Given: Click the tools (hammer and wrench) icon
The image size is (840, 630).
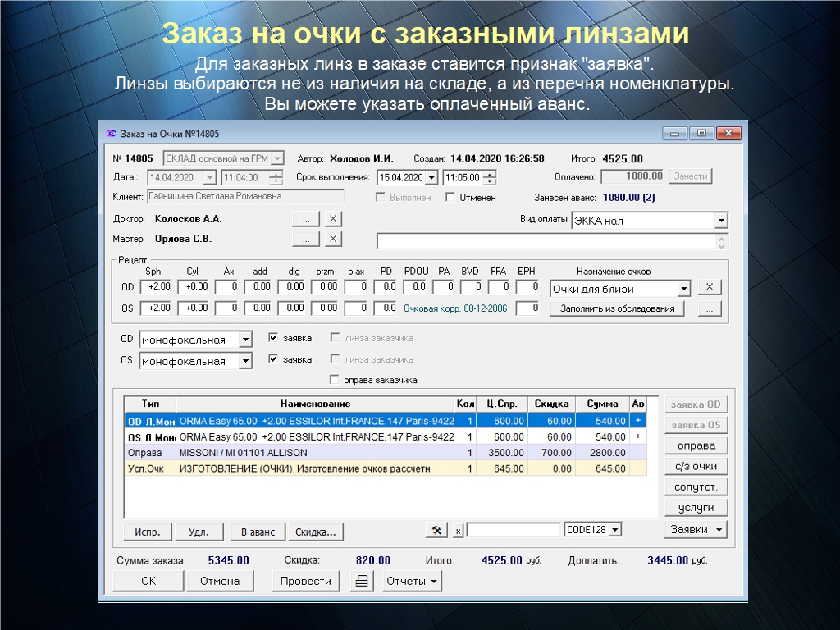Looking at the screenshot, I should [x=436, y=530].
